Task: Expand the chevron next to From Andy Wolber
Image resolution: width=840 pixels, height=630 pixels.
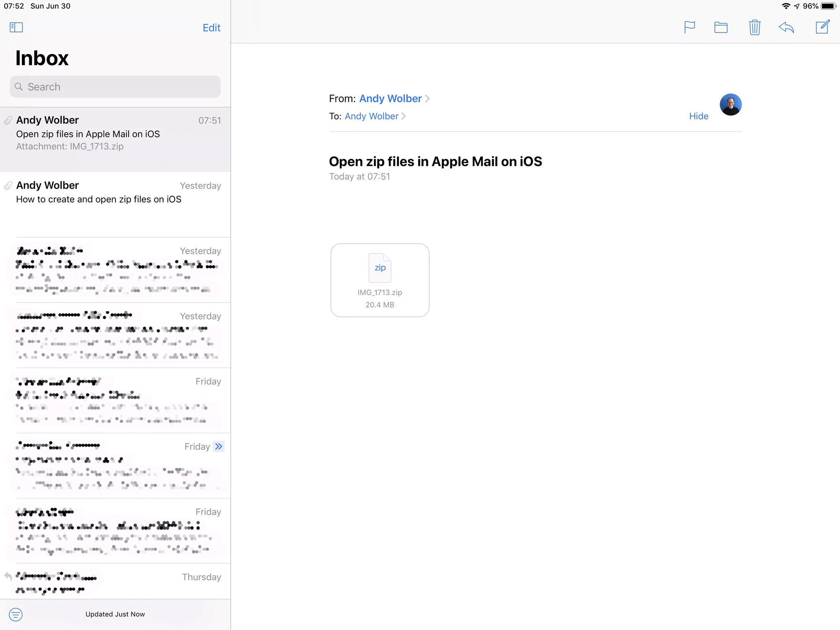Action: coord(428,98)
